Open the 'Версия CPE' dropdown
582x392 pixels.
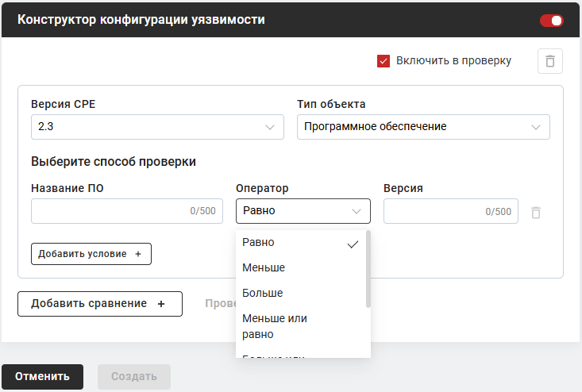pos(157,127)
